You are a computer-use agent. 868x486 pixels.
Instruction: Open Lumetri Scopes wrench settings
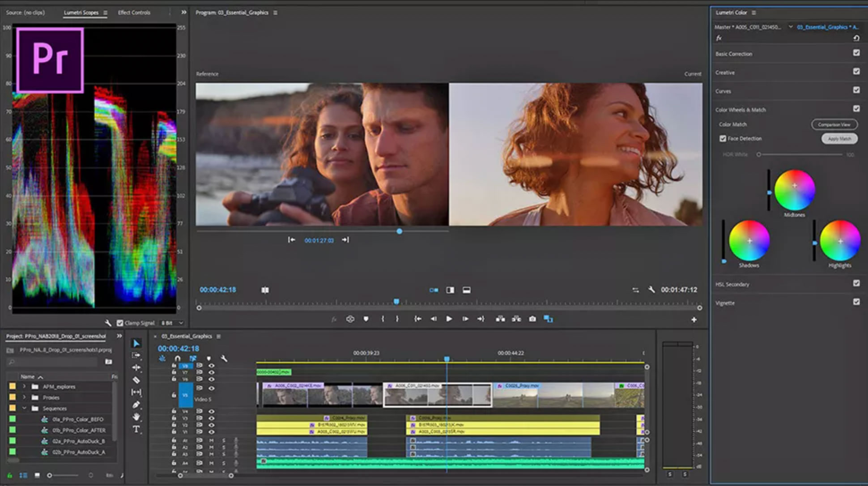coord(108,323)
